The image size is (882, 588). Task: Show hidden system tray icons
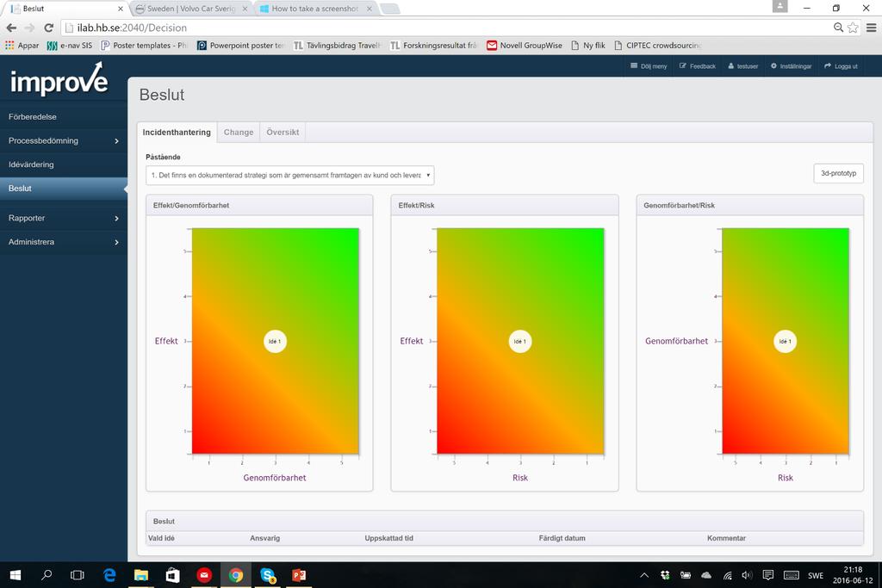tap(644, 574)
